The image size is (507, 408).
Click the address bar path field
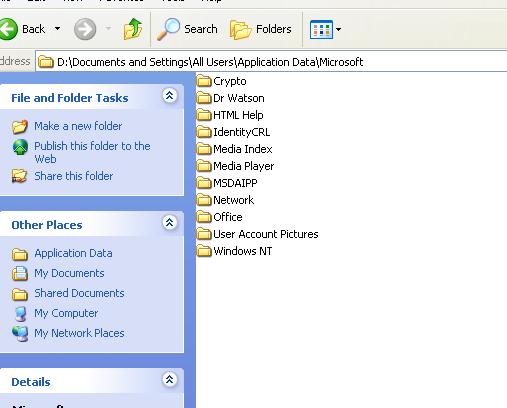[271, 62]
